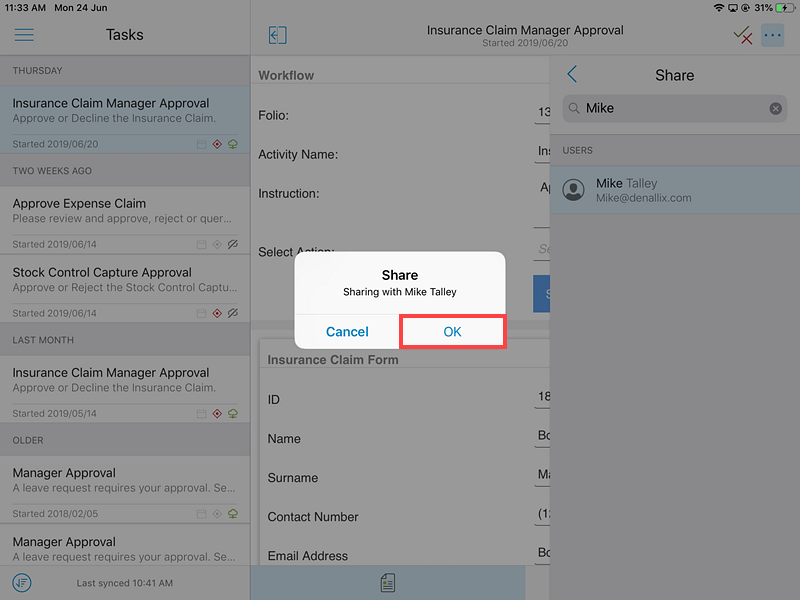The height and width of the screenshot is (600, 800).
Task: Open Insurance Claim Manager Approval started 2019/06/20
Action: click(x=125, y=119)
